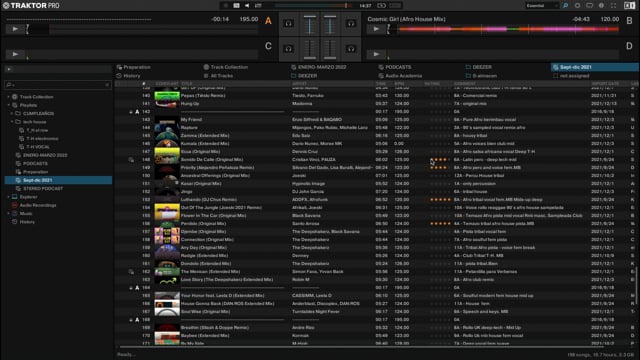Screen dimensions: 640x360
Task: Click the NI logo at the header's right end
Action: (629, 5)
